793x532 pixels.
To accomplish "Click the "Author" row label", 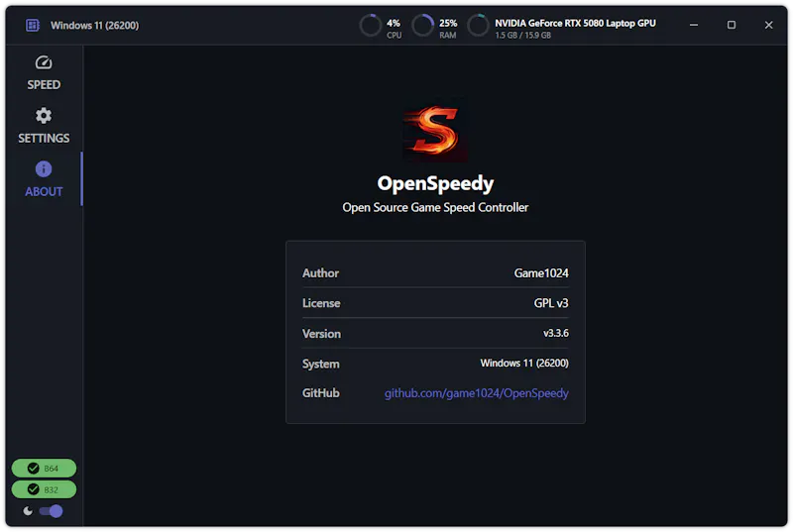I will [x=320, y=273].
